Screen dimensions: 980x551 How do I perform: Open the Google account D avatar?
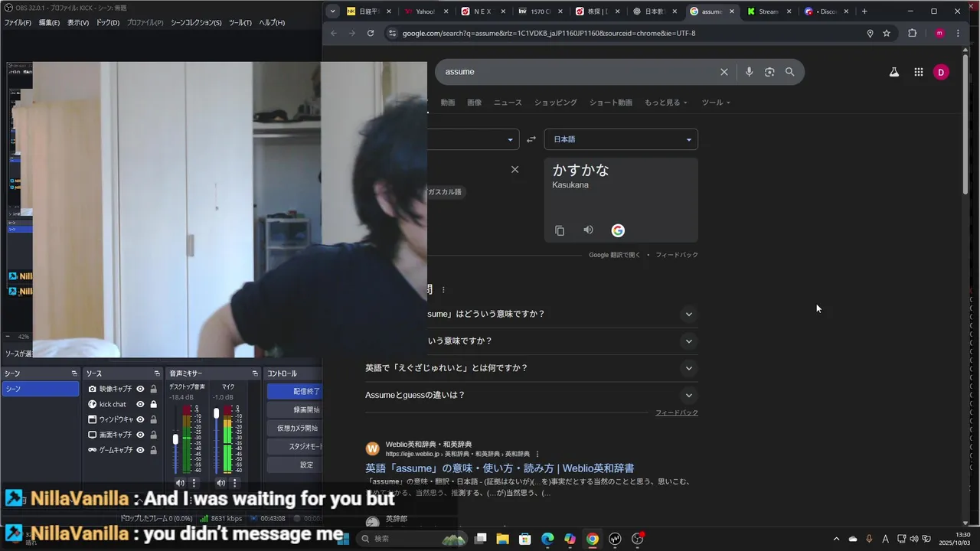click(941, 72)
